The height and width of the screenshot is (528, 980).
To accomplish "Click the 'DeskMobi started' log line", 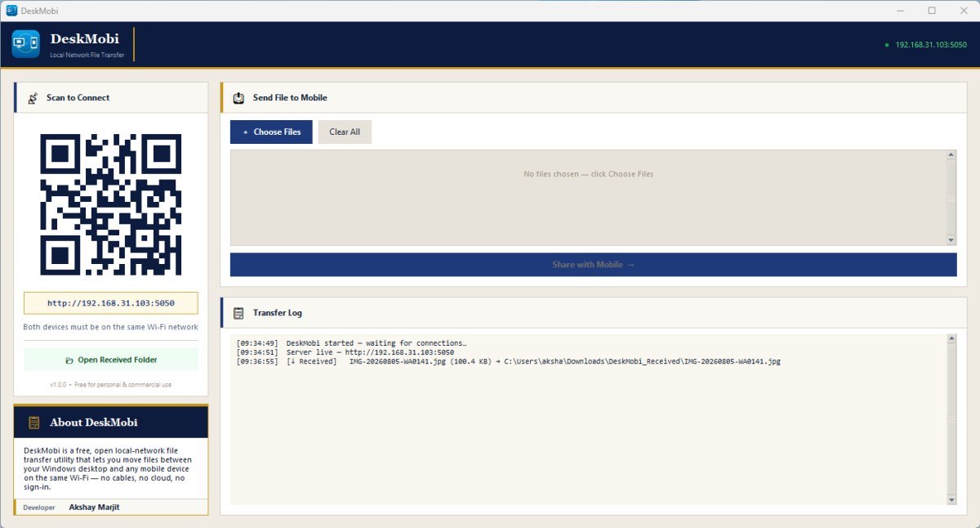I will click(351, 343).
